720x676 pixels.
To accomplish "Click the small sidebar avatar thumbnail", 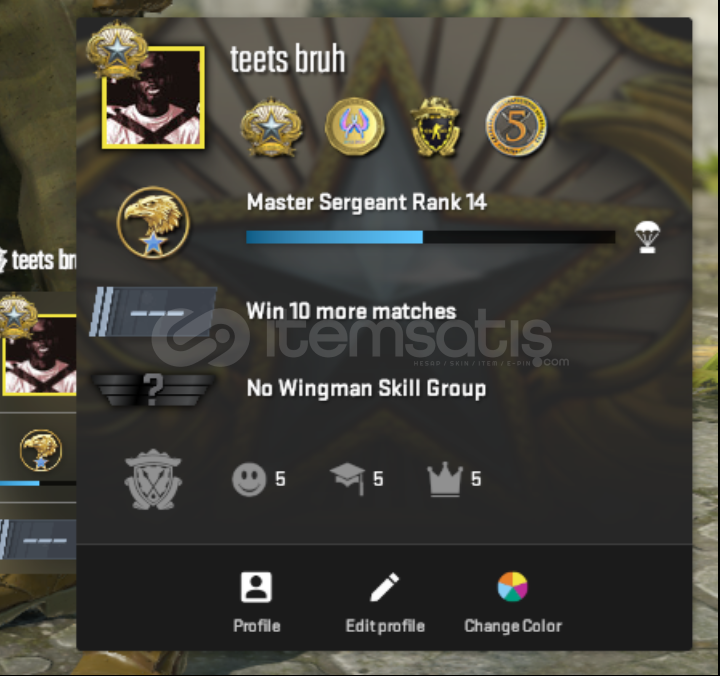I will point(39,355).
